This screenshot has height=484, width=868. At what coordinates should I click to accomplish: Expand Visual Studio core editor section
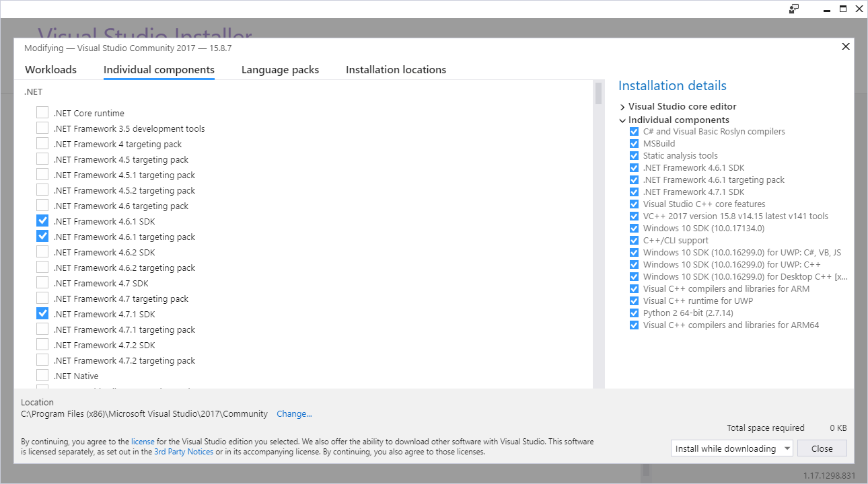point(622,107)
